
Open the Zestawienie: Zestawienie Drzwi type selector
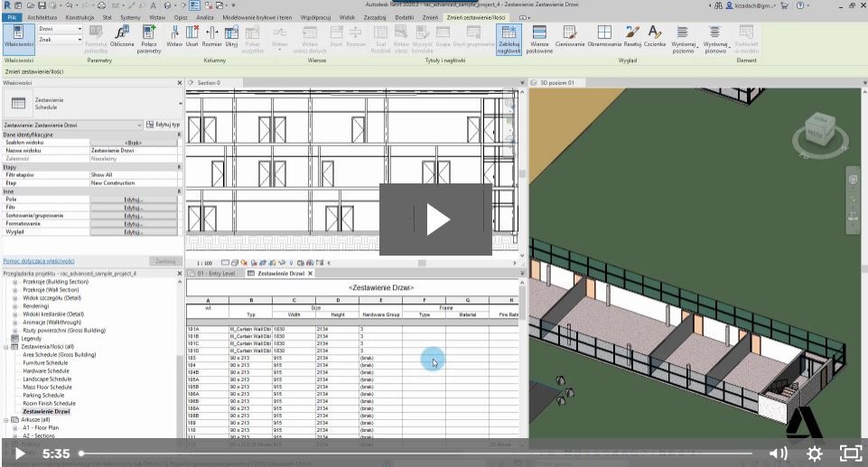coord(72,125)
